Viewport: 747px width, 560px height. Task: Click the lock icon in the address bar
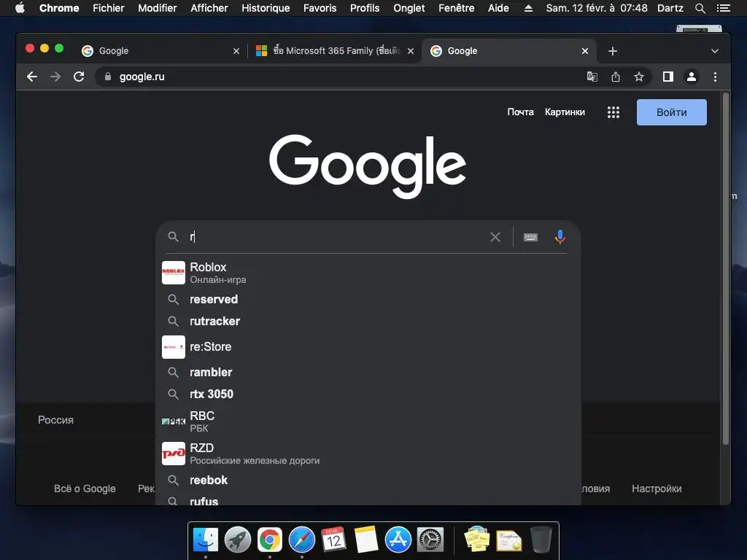point(108,77)
